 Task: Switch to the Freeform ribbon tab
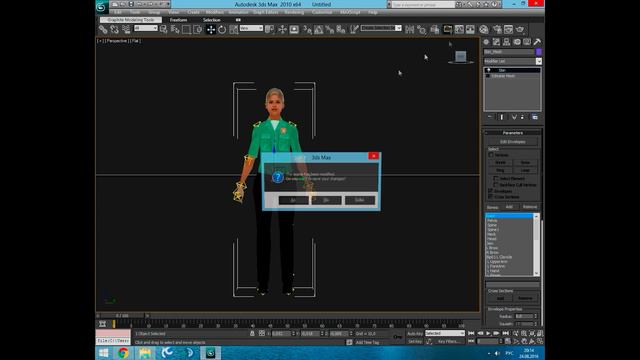tap(178, 20)
